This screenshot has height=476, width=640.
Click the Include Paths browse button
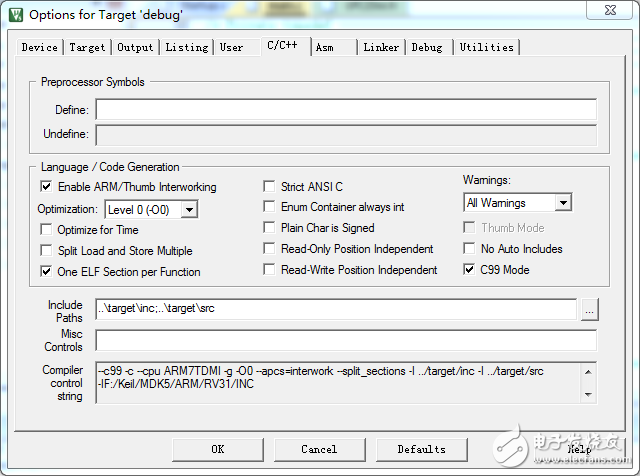click(590, 309)
